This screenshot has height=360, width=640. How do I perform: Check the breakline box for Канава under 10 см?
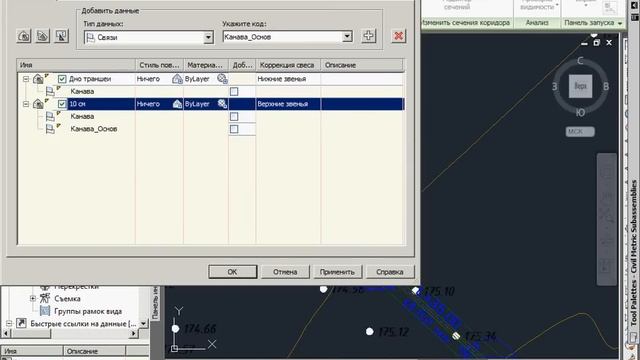click(x=234, y=117)
